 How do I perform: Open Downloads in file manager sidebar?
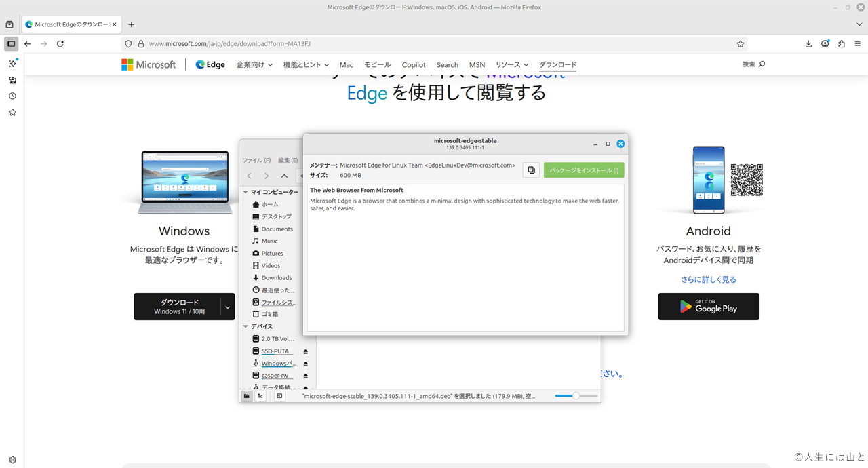pos(271,277)
